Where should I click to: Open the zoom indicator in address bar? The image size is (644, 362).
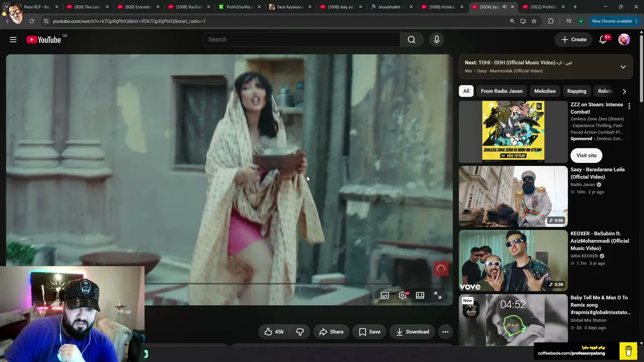tap(512, 21)
